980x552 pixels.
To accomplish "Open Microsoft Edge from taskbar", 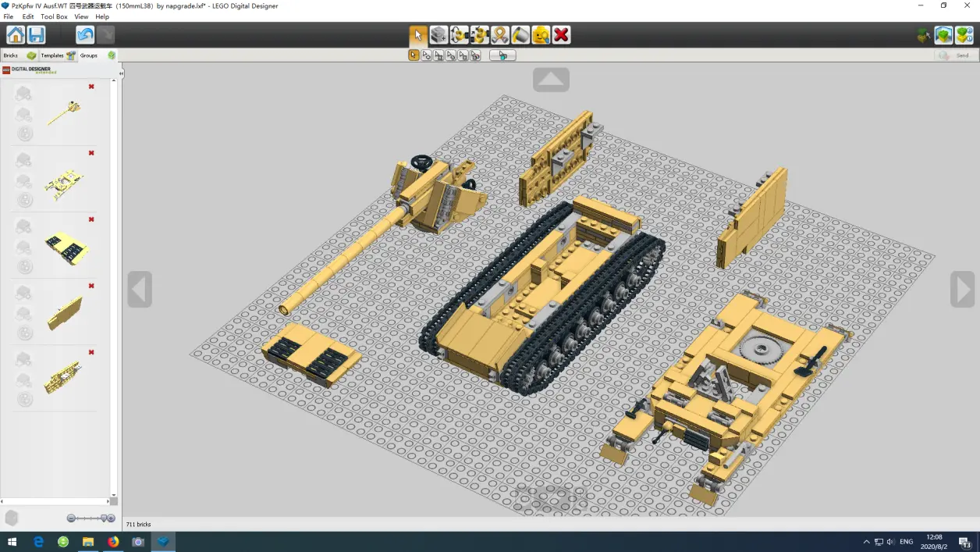I will click(x=38, y=542).
